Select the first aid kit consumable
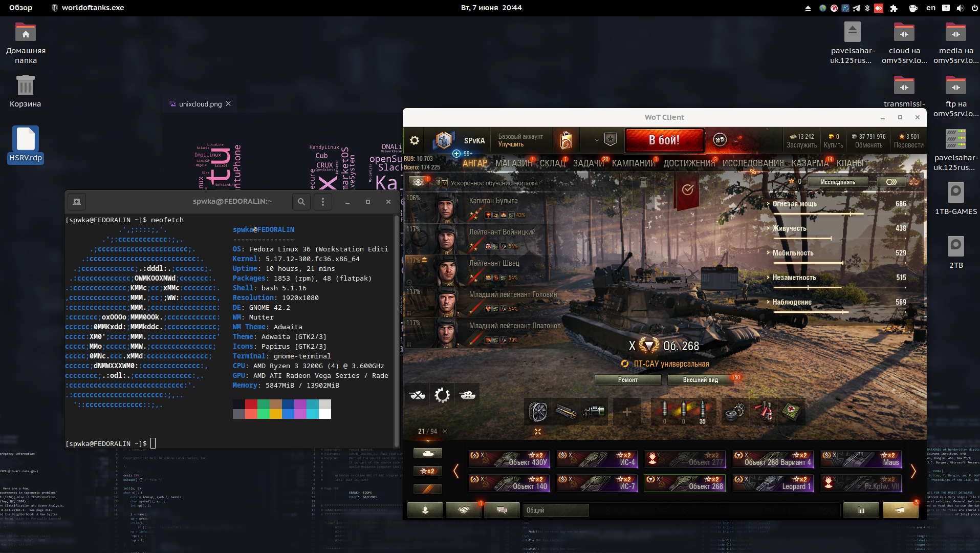This screenshot has height=553, width=980. 791,411
